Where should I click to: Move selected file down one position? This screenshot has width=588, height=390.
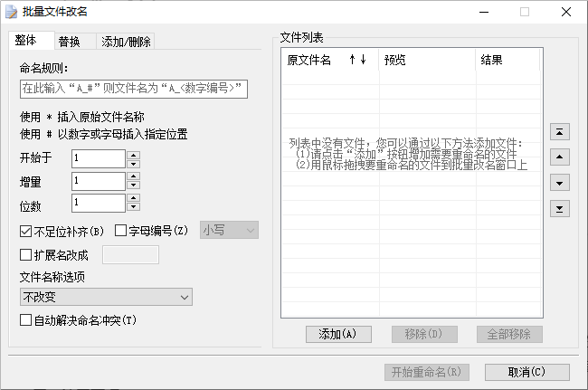(559, 183)
